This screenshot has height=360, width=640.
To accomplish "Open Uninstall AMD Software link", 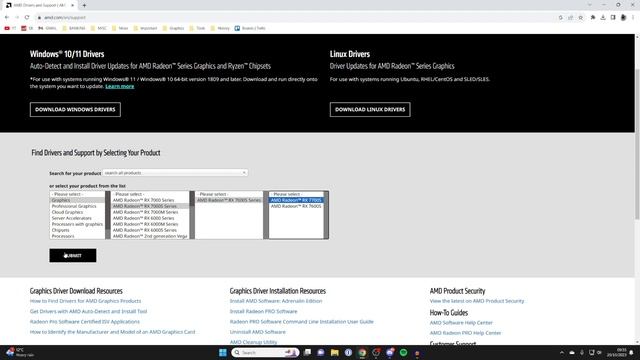I will (x=258, y=332).
